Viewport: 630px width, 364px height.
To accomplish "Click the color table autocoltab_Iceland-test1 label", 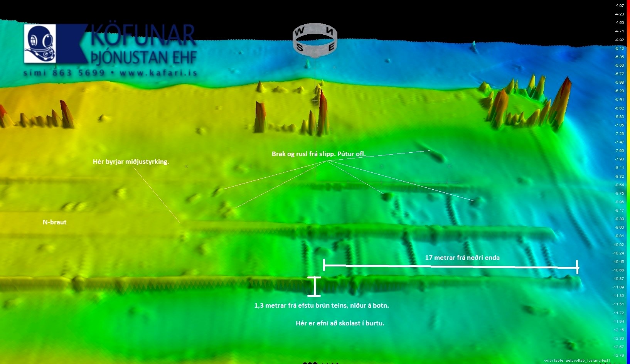I will (577, 361).
